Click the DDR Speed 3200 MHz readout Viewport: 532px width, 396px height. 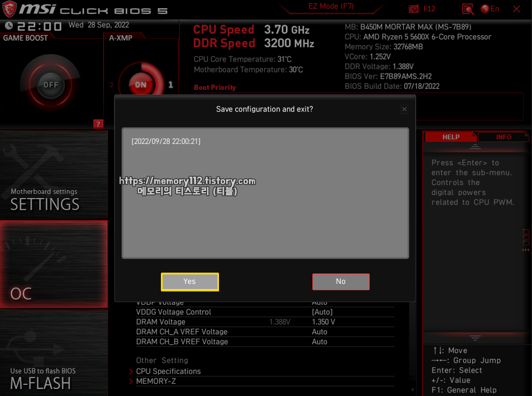tap(254, 43)
